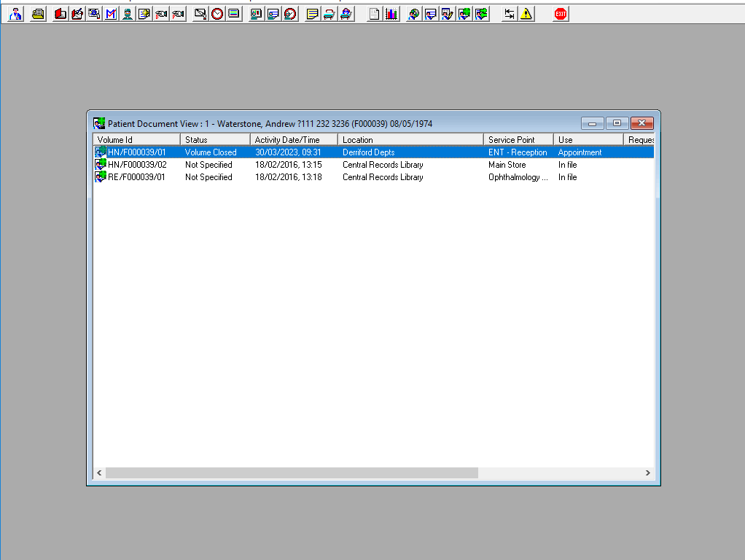Image resolution: width=745 pixels, height=560 pixels.
Task: Click the person form with pencil icon
Action: (447, 14)
